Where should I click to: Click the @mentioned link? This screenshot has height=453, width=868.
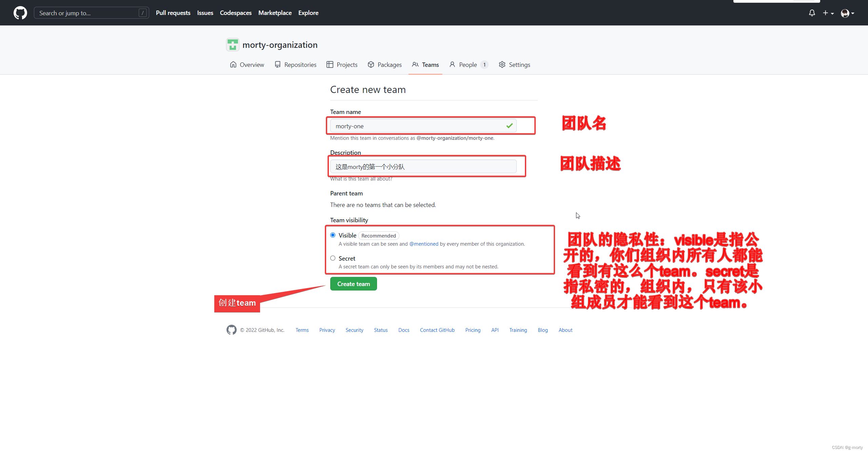[424, 244]
